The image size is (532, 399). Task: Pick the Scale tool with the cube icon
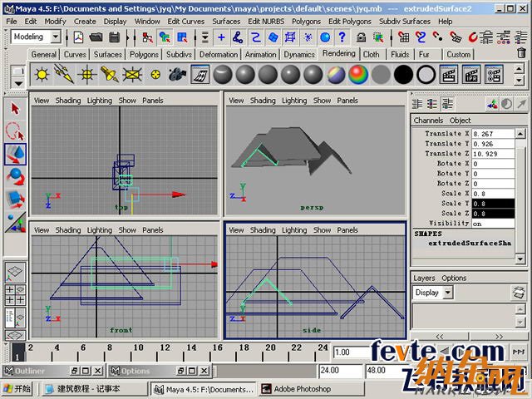[15, 199]
